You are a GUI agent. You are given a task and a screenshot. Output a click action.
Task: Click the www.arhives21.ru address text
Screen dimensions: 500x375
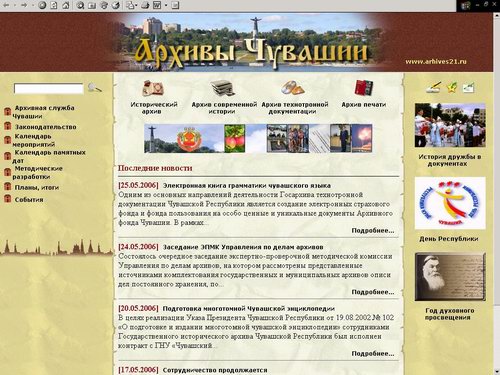[x=436, y=61]
